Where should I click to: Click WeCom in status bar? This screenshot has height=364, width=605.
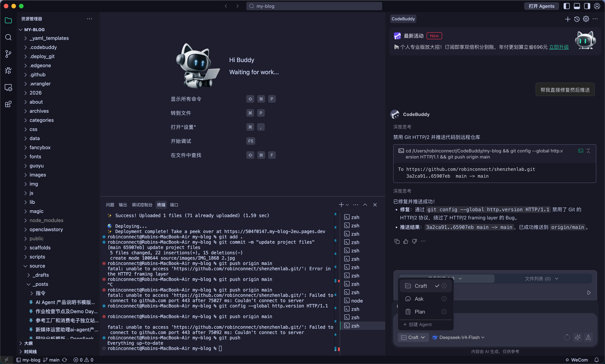coord(577,360)
